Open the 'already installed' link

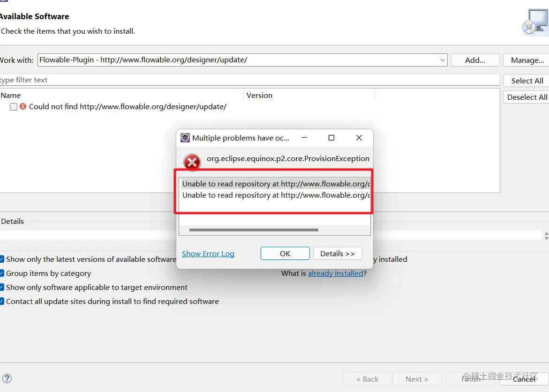point(335,273)
